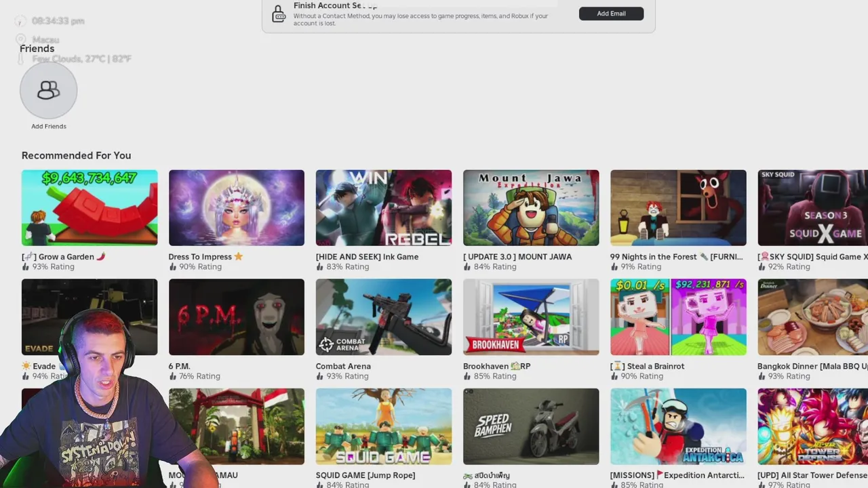Open the Expedition Antarctica thumbnail
The width and height of the screenshot is (868, 488).
[678, 426]
